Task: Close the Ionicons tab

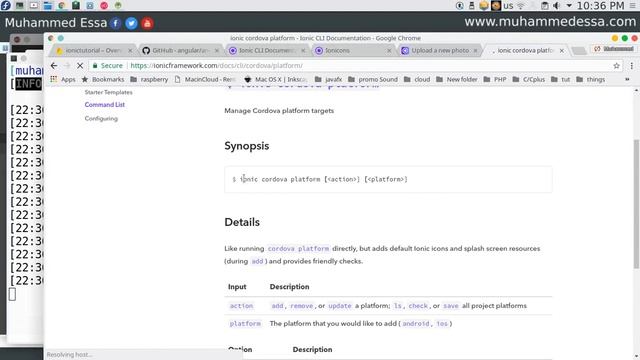Action: click(389, 51)
